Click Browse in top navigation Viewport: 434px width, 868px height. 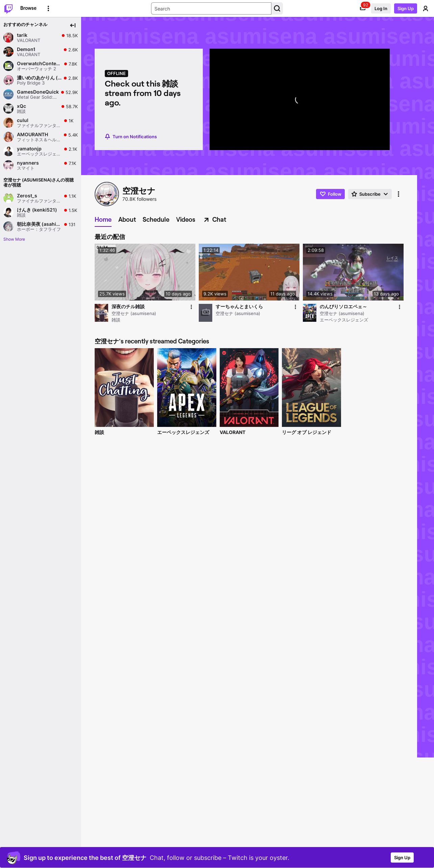click(x=28, y=8)
